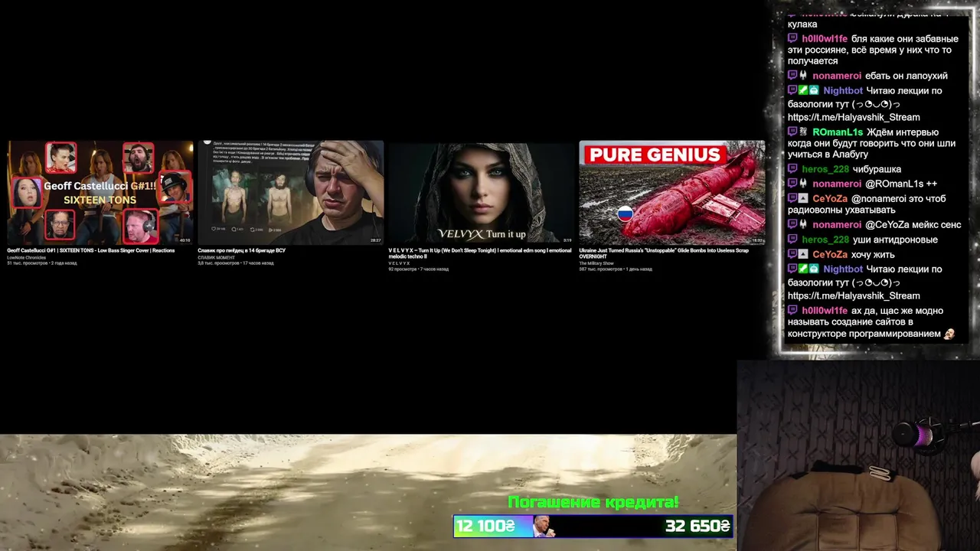This screenshot has height=551, width=980.
Task: Open The Military Show channel link
Action: (x=596, y=263)
